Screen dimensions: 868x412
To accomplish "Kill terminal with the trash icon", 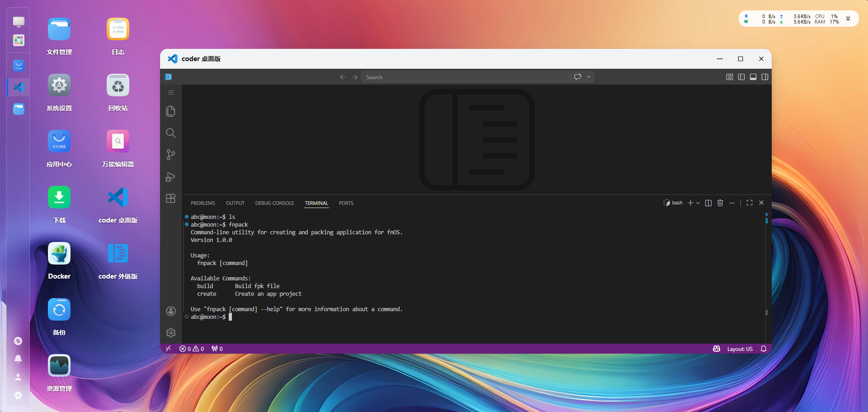I will (x=720, y=203).
